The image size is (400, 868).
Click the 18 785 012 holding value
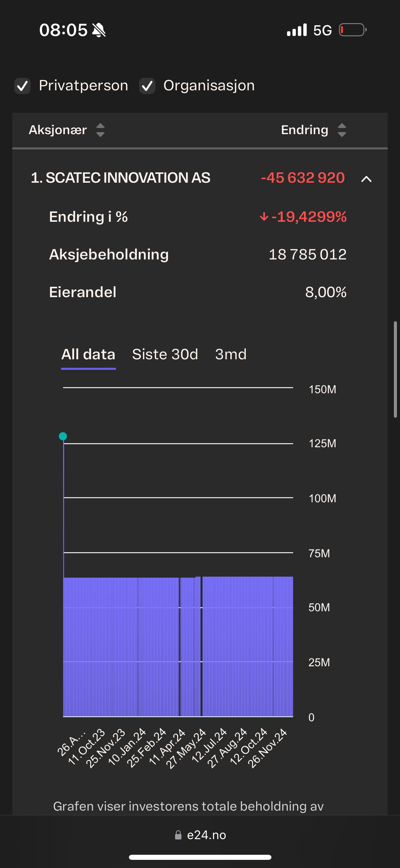pos(308,255)
